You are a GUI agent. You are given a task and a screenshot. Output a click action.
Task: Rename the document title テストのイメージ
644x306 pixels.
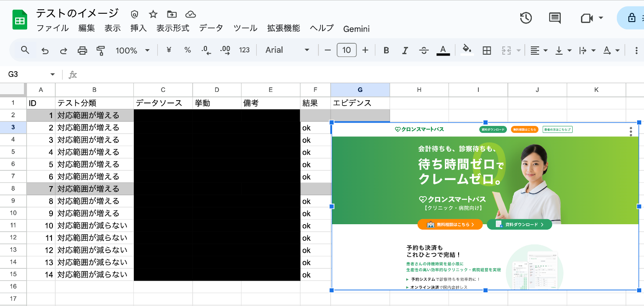[77, 13]
